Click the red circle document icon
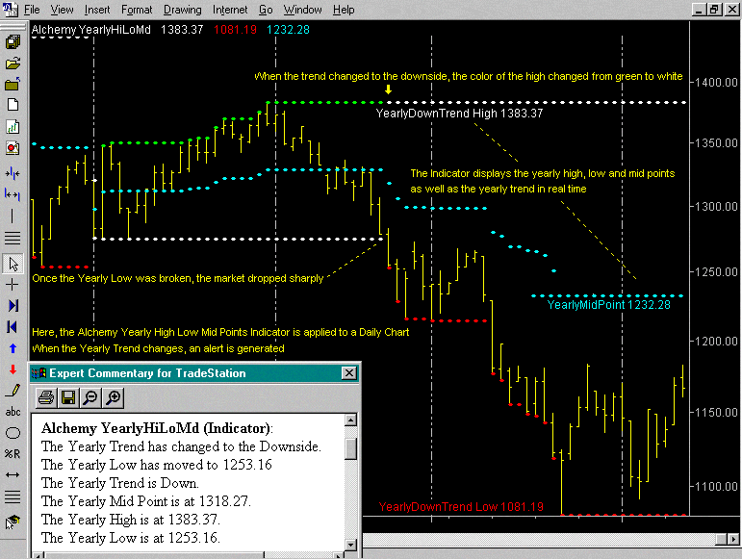This screenshot has width=742, height=560. coord(13,148)
